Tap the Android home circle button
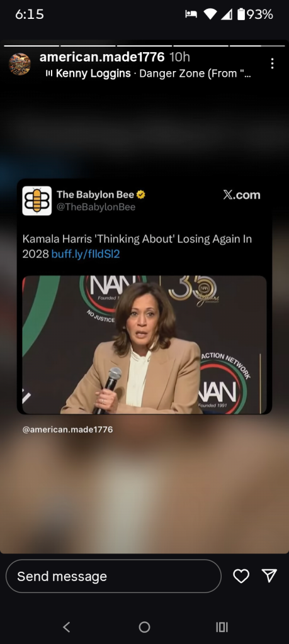 [x=144, y=627]
